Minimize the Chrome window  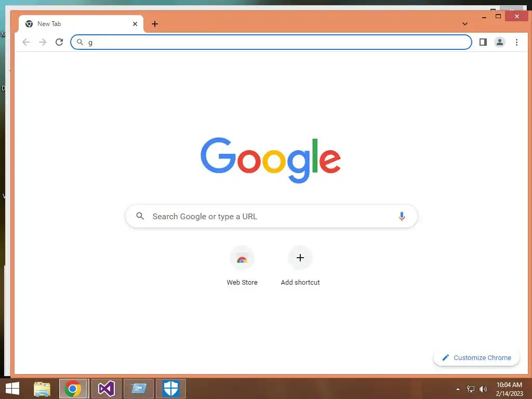coord(484,17)
